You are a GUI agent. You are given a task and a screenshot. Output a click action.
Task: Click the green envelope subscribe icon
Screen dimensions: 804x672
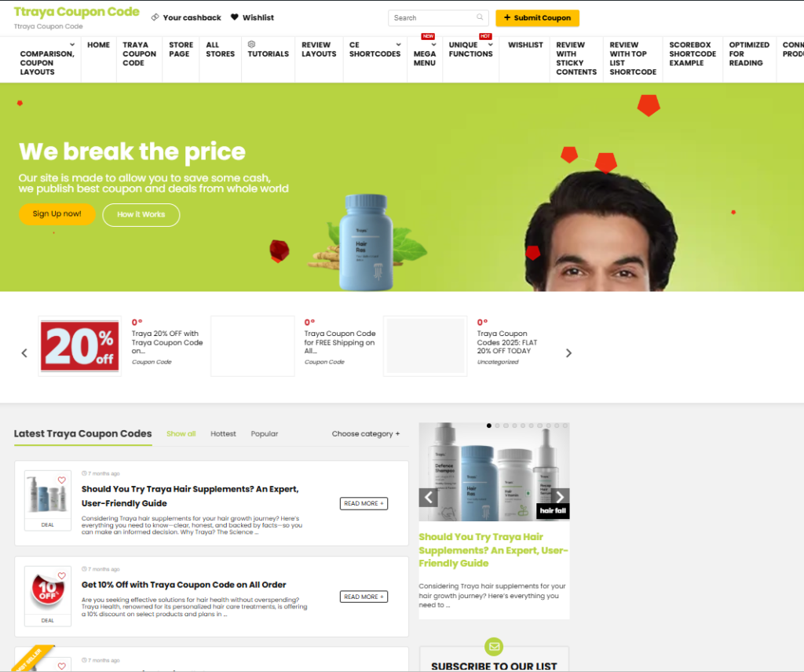pos(494,646)
